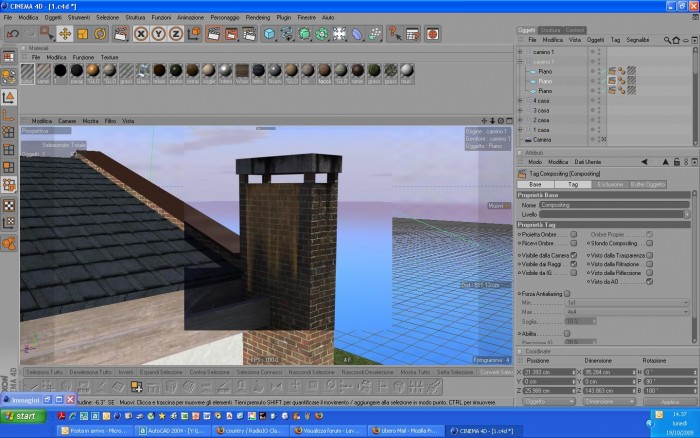Image resolution: width=700 pixels, height=438 pixels.
Task: Click the X Posizione input field
Action: 549,372
